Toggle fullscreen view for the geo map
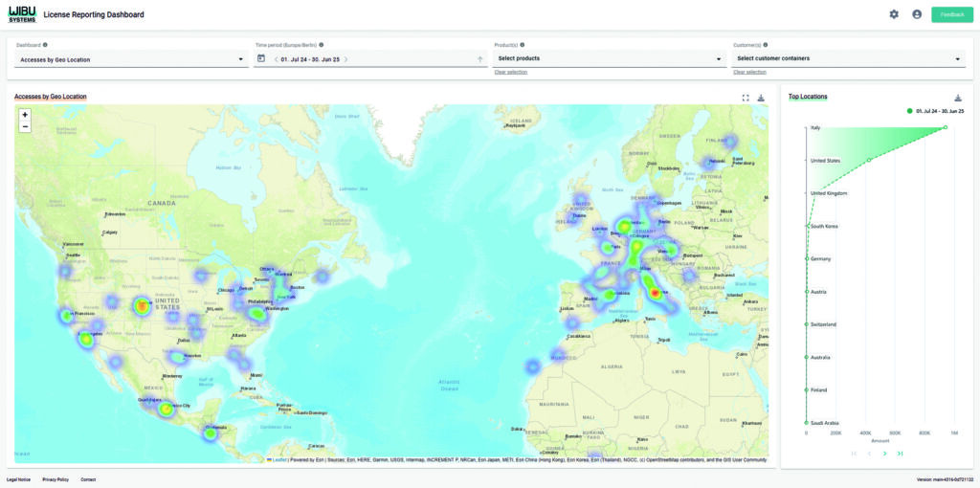The image size is (980, 488). [746, 98]
